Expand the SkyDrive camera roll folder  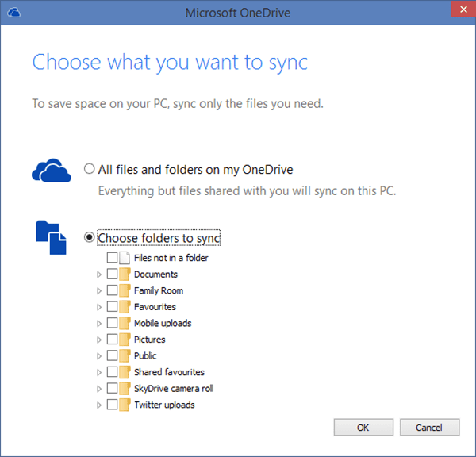[99, 389]
